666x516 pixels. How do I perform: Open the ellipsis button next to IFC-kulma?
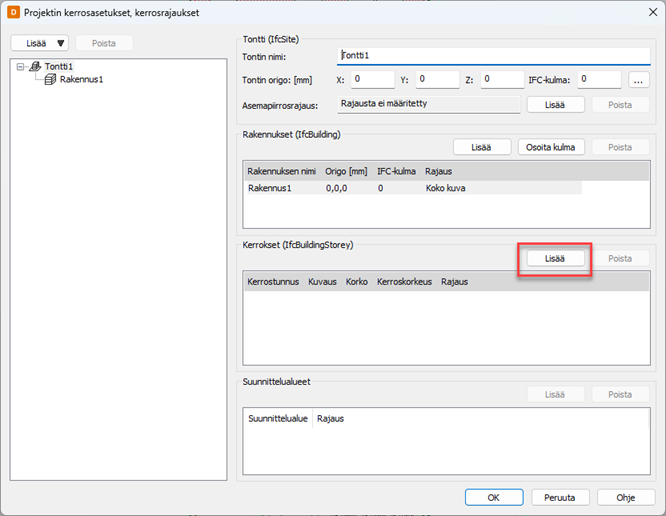pos(640,79)
